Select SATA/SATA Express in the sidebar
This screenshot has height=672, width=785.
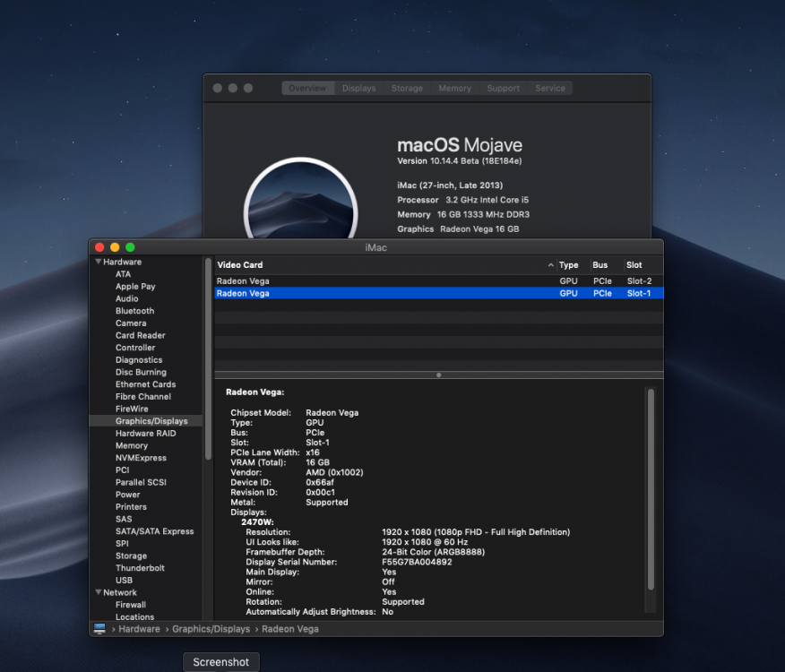[x=155, y=531]
